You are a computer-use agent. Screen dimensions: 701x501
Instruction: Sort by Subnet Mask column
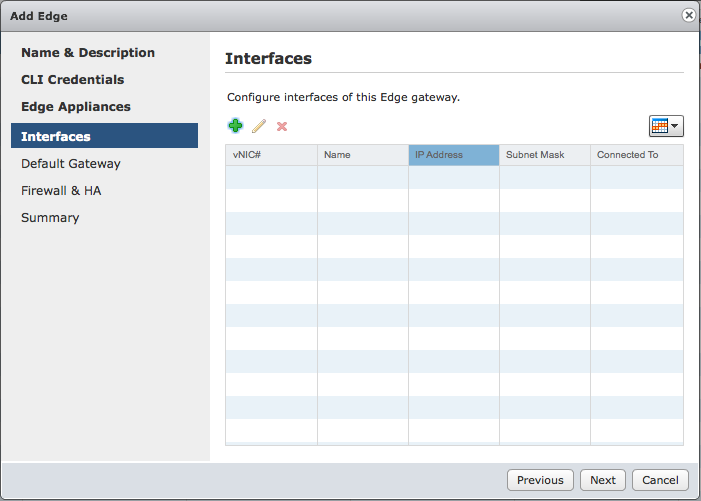[545, 155]
